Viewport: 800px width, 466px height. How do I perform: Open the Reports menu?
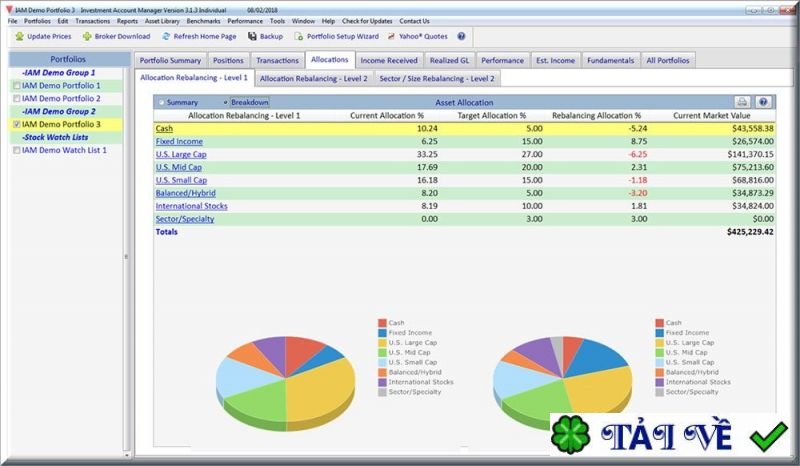pyautogui.click(x=127, y=21)
